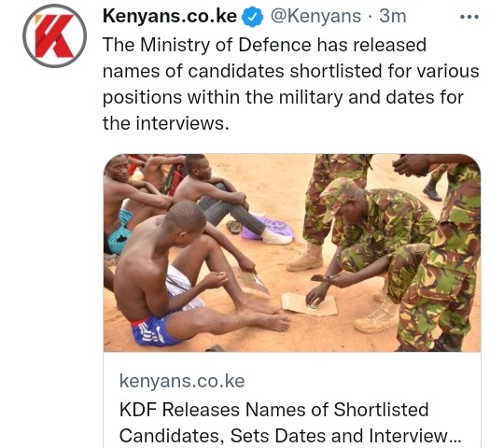Click the brown envelope in the preview photo
Viewport: 504px width, 448px height.
click(309, 304)
